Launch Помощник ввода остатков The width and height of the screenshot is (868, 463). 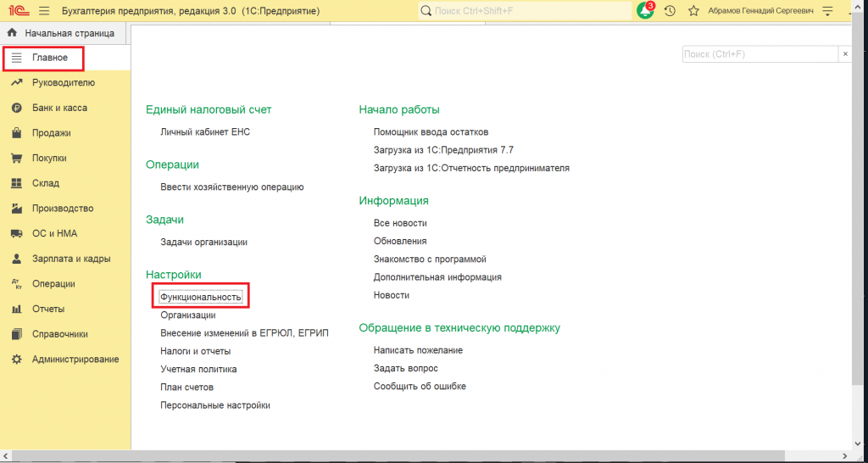431,132
